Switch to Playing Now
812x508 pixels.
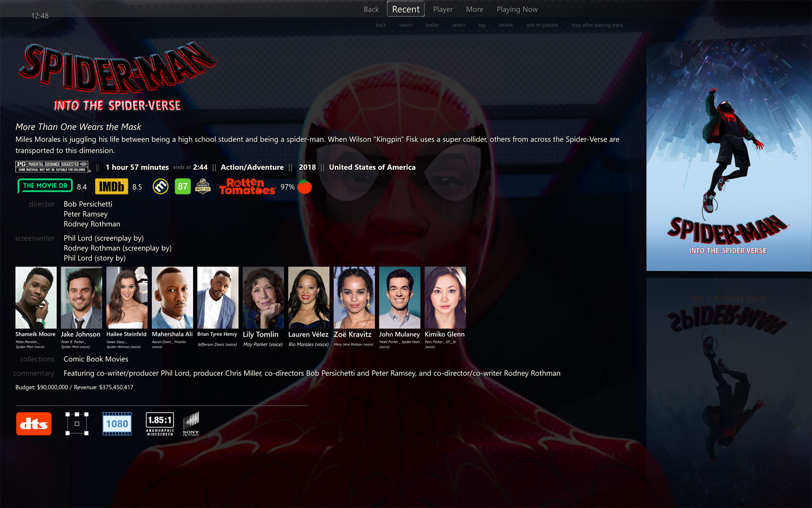[x=517, y=9]
